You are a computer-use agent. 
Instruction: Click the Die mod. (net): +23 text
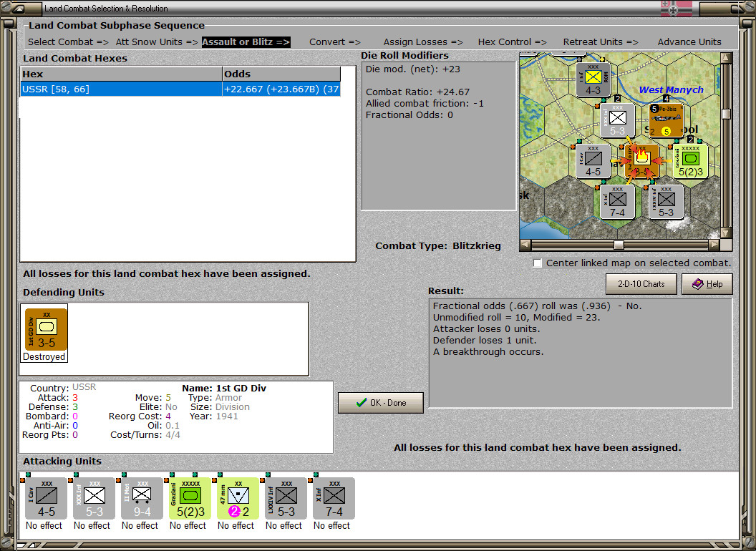412,69
